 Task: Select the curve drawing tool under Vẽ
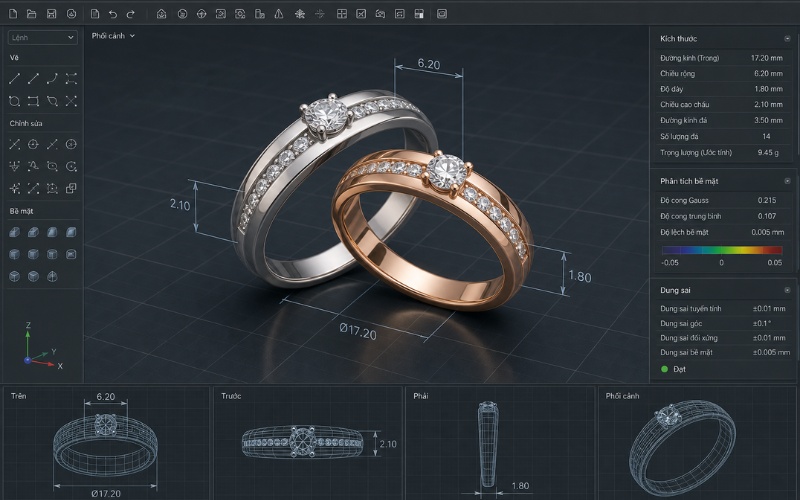point(52,78)
